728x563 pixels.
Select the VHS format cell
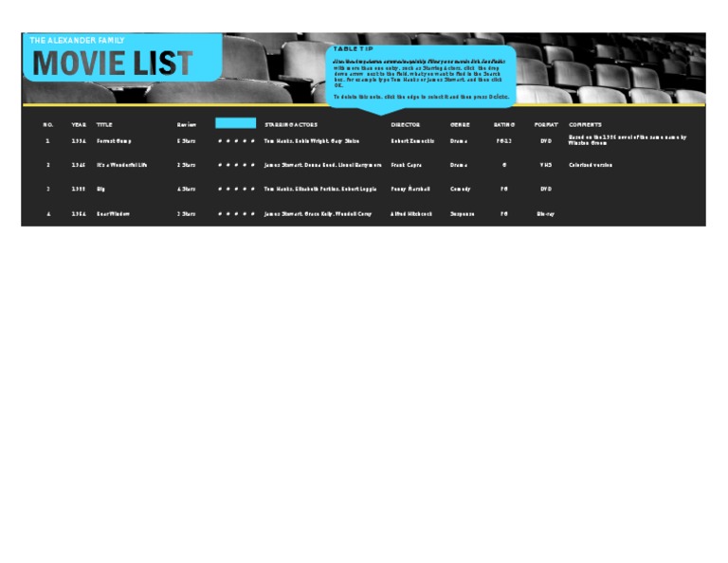pyautogui.click(x=546, y=165)
